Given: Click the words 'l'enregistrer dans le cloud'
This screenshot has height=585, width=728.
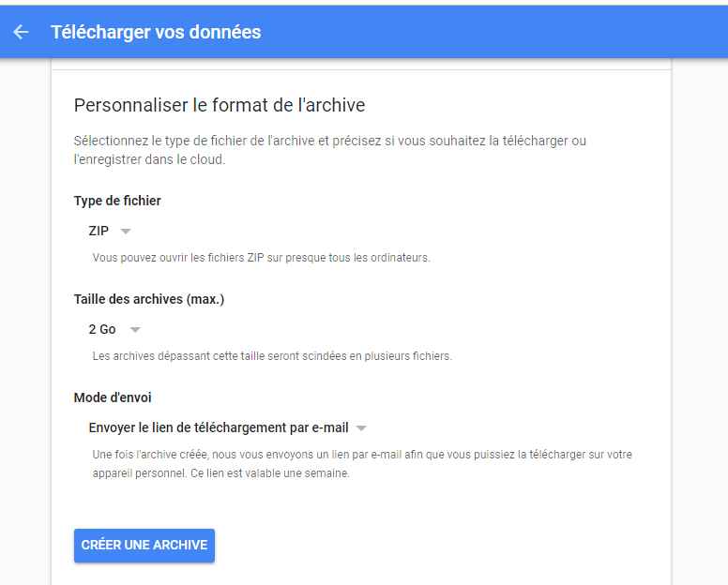Looking at the screenshot, I should click(148, 159).
